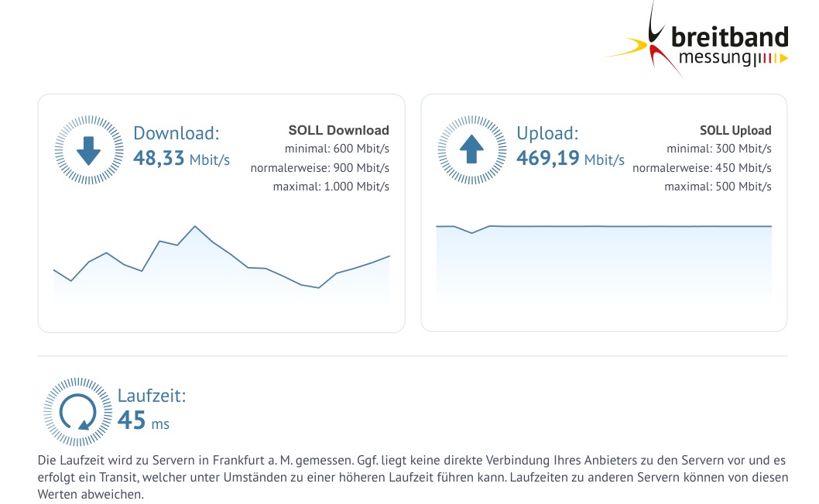
Task: Click download minimal: 600 Mbit/s line
Action: 337,149
